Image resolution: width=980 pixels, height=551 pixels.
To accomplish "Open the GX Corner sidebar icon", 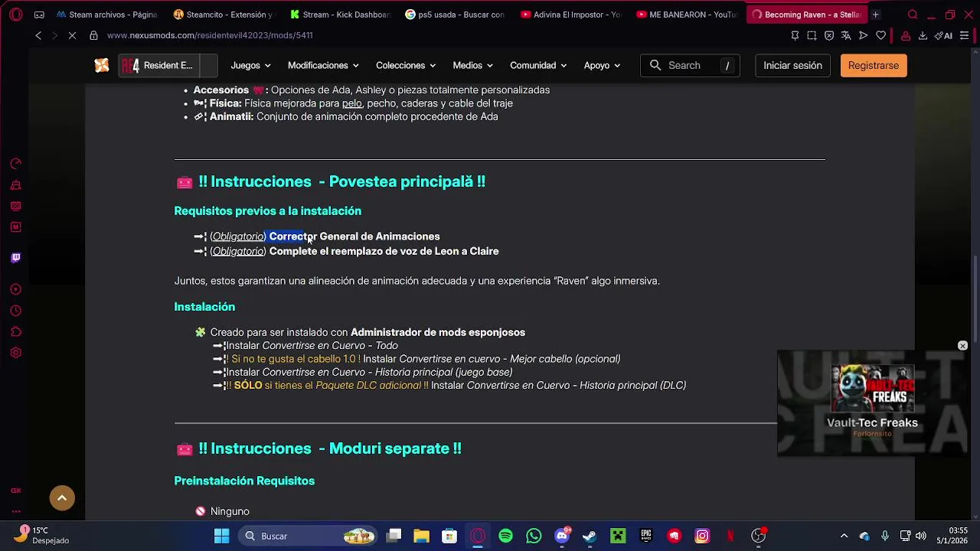I will tap(16, 491).
